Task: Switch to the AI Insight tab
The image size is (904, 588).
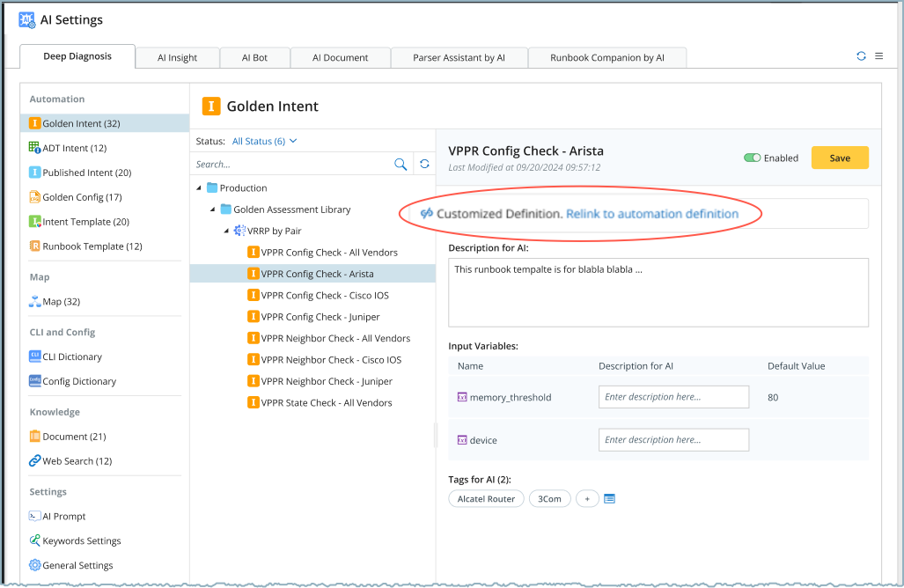Action: point(177,58)
